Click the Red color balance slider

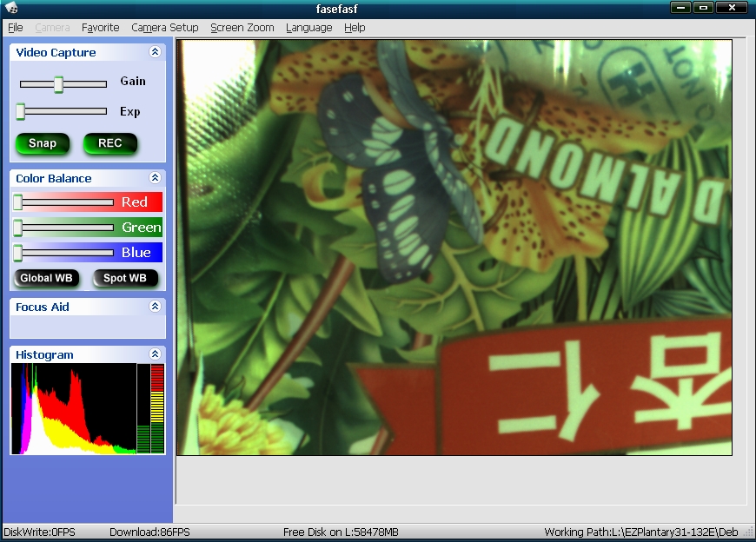pos(63,202)
